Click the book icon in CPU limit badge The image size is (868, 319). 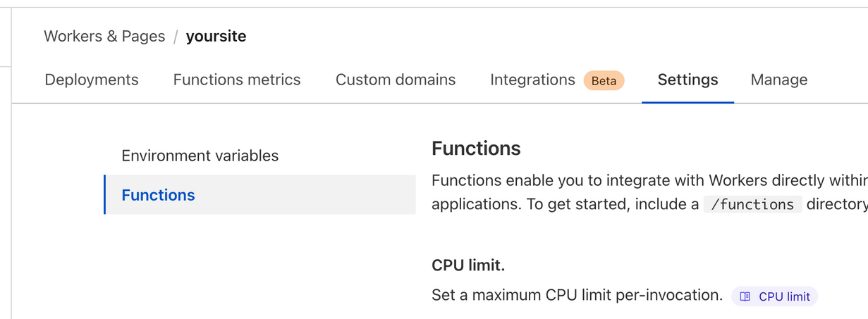click(x=745, y=296)
